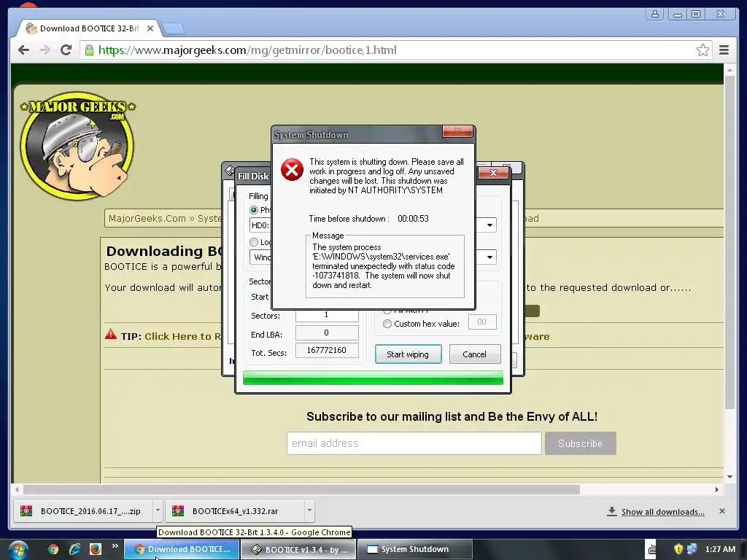The width and height of the screenshot is (747, 560).
Task: Open the Windows Start orb
Action: [18, 550]
